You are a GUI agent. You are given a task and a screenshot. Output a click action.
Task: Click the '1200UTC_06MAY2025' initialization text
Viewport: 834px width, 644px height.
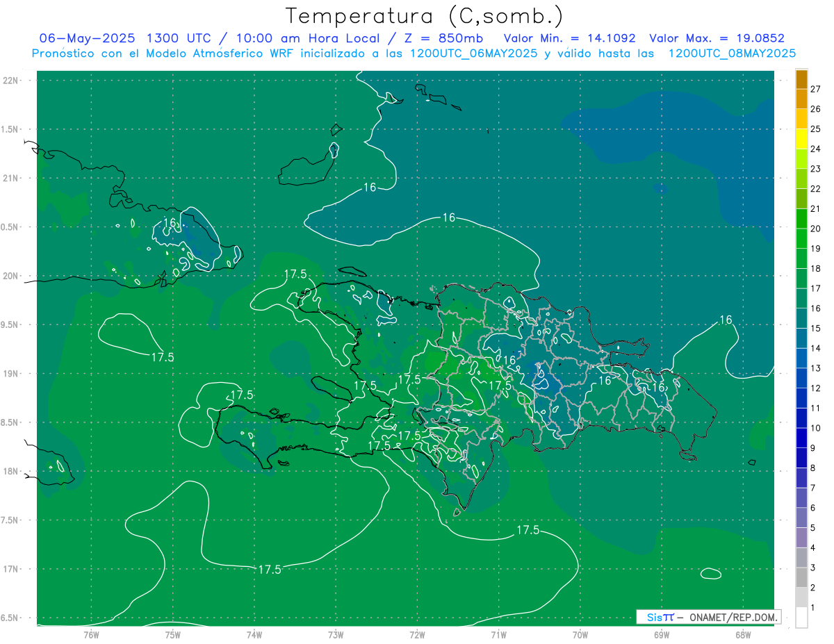pyautogui.click(x=474, y=53)
